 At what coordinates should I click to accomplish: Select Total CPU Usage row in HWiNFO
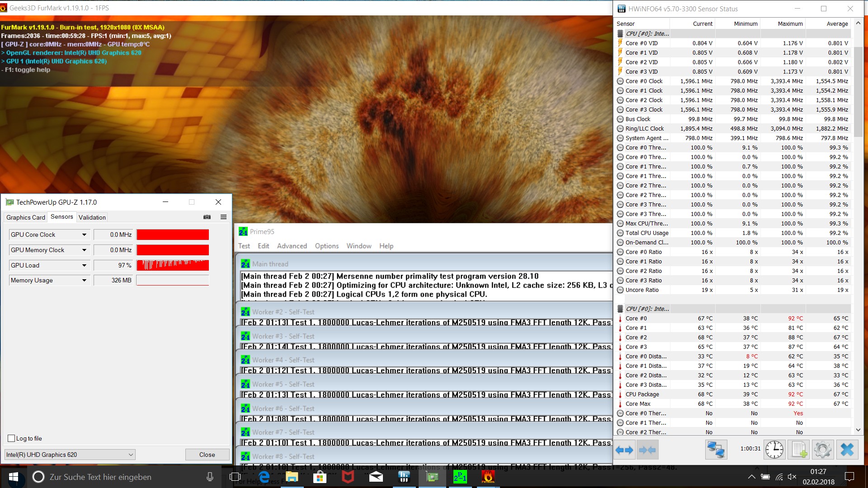click(x=733, y=233)
